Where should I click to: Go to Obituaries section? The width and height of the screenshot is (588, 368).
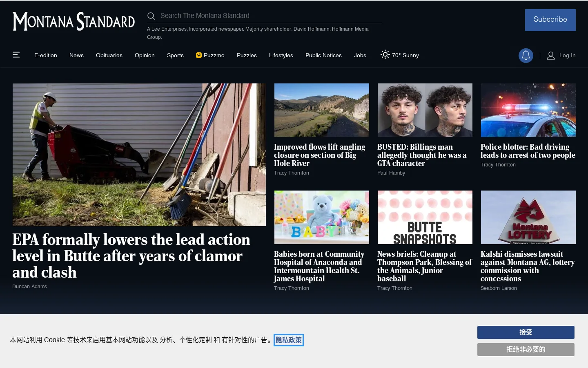tap(109, 55)
